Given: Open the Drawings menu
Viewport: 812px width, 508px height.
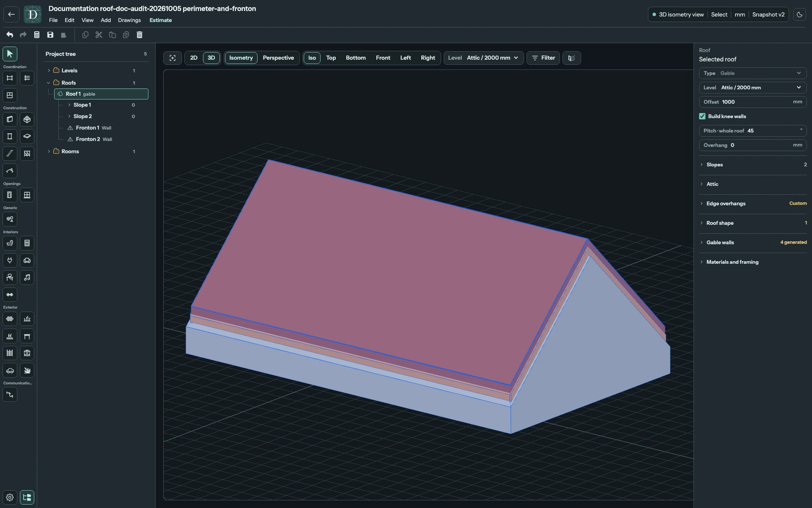Looking at the screenshot, I should 129,20.
